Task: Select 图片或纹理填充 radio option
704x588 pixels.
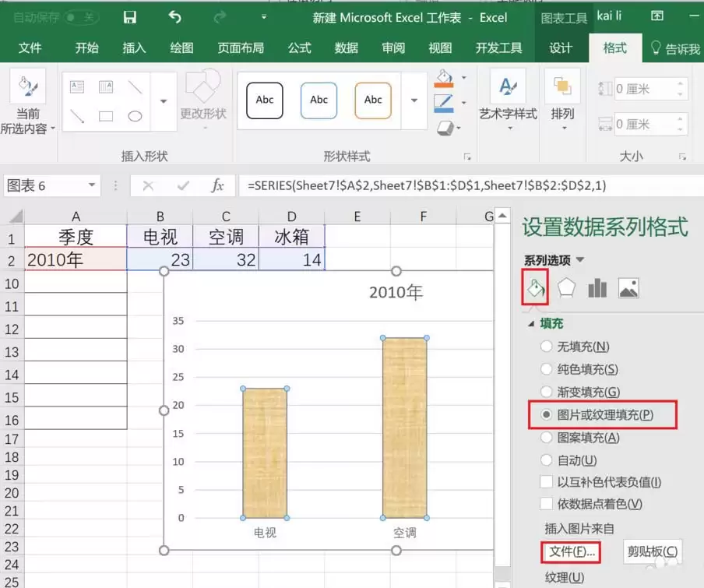Action: [547, 414]
